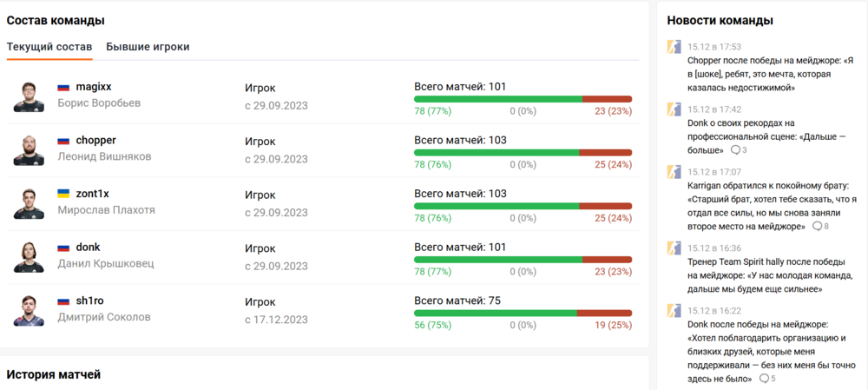This screenshot has width=868, height=390.
Task: Open the chopper player profile link
Action: [x=95, y=141]
